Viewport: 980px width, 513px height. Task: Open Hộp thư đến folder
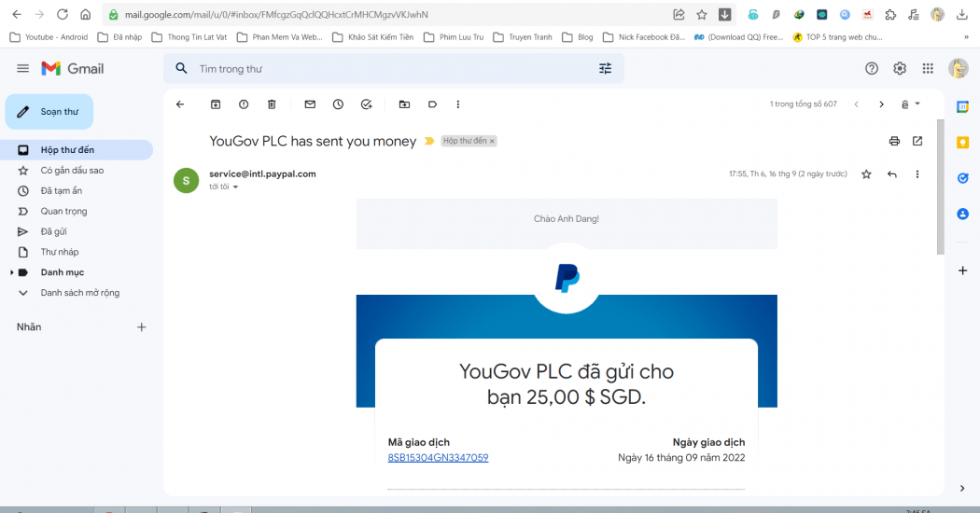tap(77, 150)
